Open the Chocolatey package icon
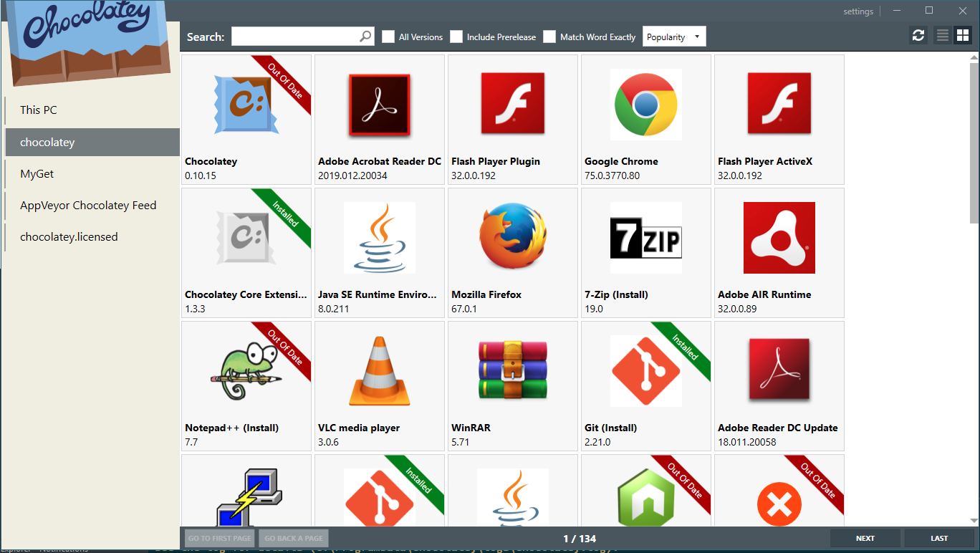The width and height of the screenshot is (980, 553). click(x=246, y=105)
